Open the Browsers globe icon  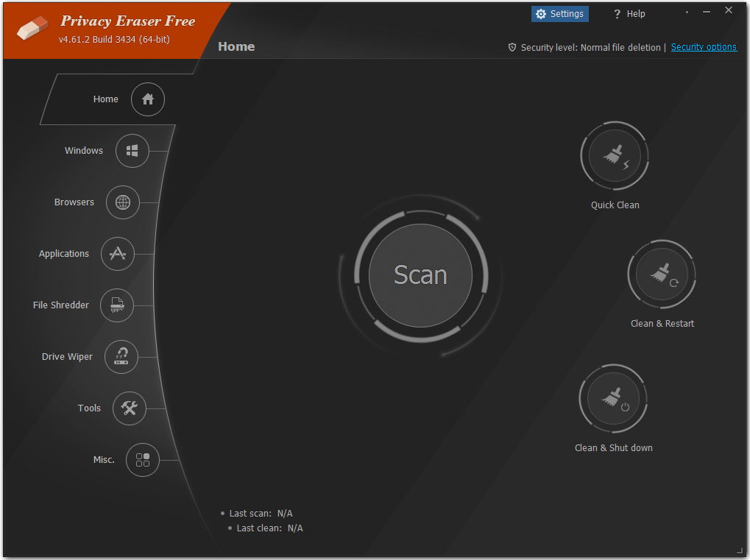(x=123, y=203)
